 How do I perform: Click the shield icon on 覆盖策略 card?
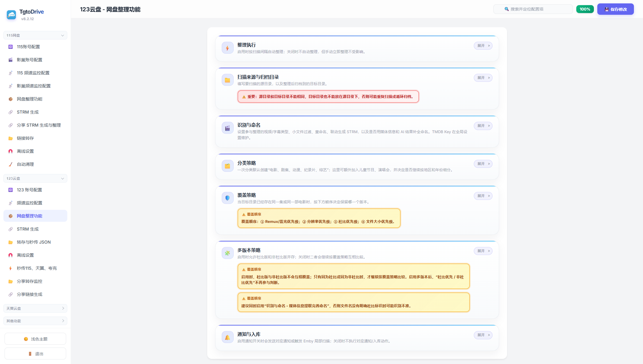[227, 198]
